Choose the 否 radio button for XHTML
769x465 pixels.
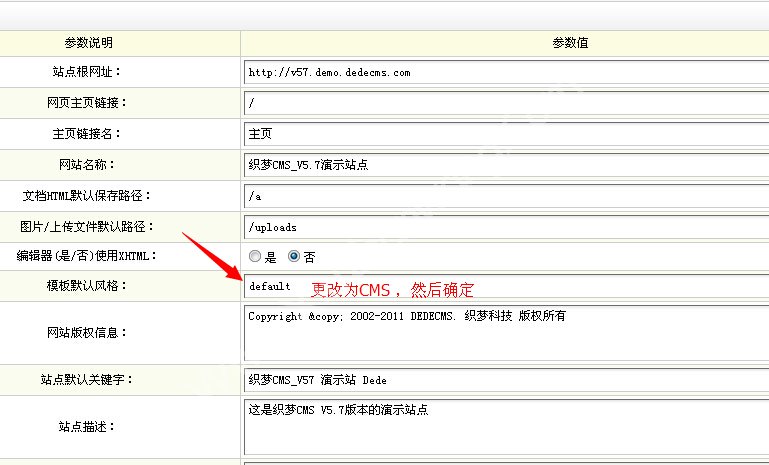pos(294,257)
